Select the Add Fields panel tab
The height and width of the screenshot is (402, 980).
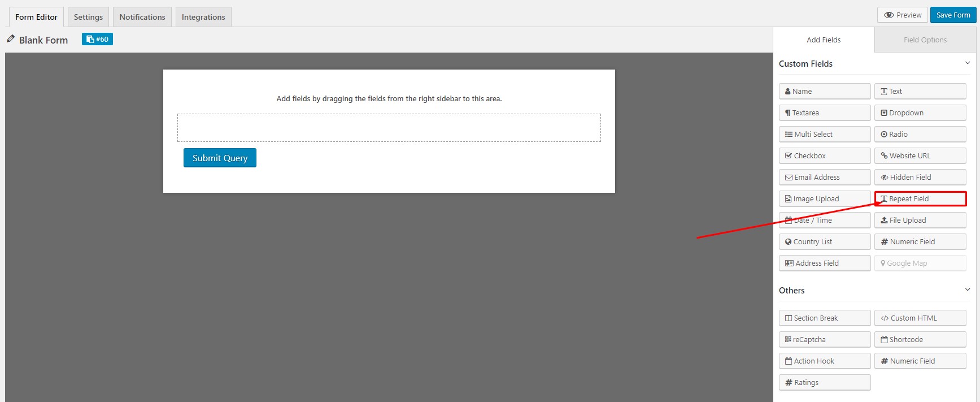click(x=824, y=40)
